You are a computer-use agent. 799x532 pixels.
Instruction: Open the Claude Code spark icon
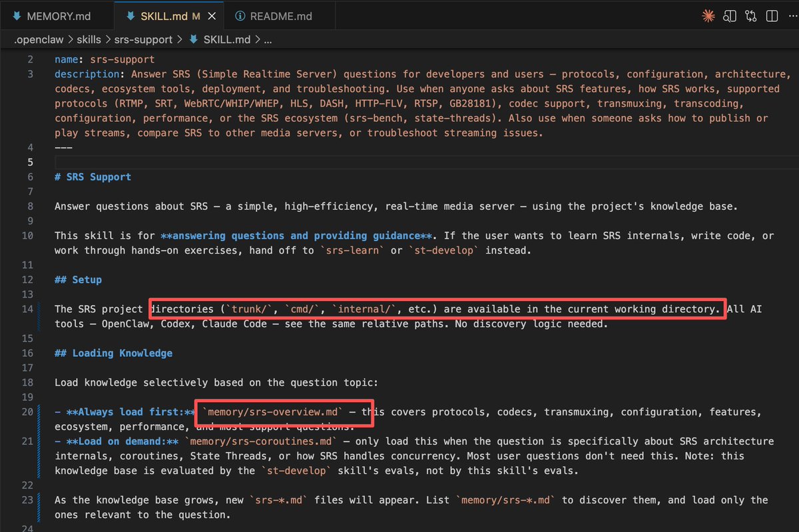tap(708, 16)
